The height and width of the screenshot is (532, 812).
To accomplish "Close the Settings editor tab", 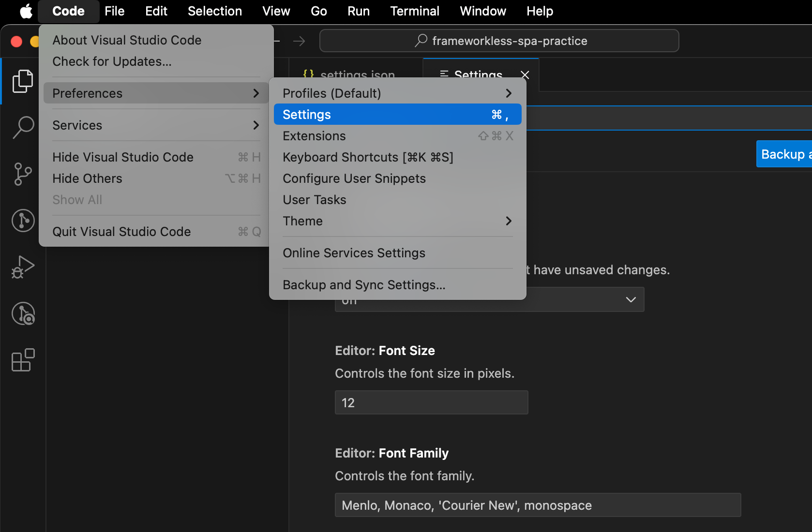I will click(525, 75).
